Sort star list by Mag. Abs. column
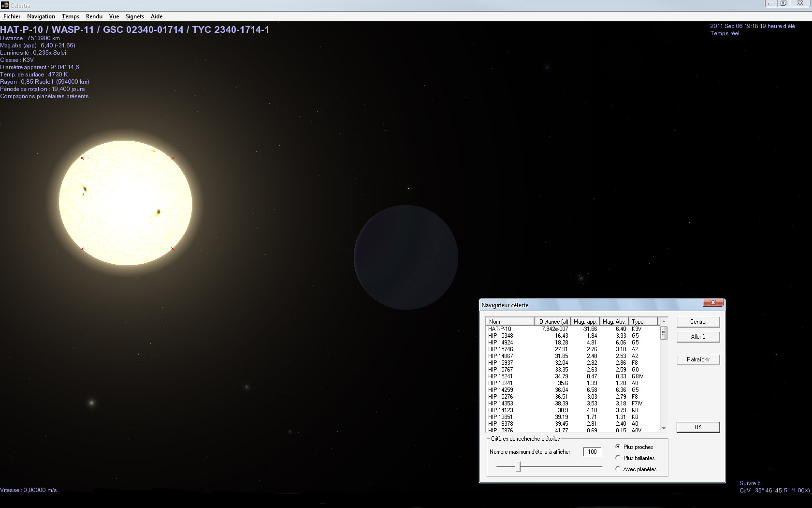This screenshot has height=508, width=812. coord(614,321)
